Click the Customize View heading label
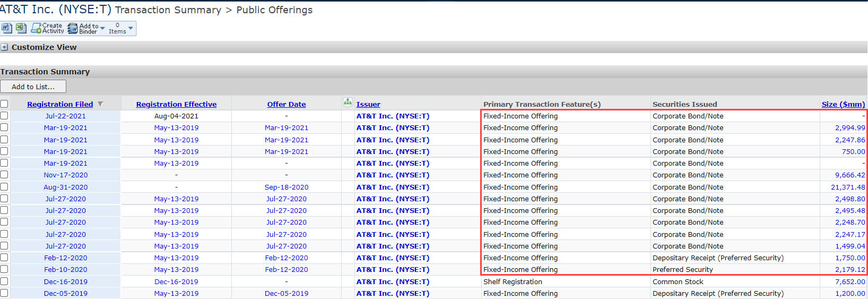The image size is (868, 299). tap(44, 47)
